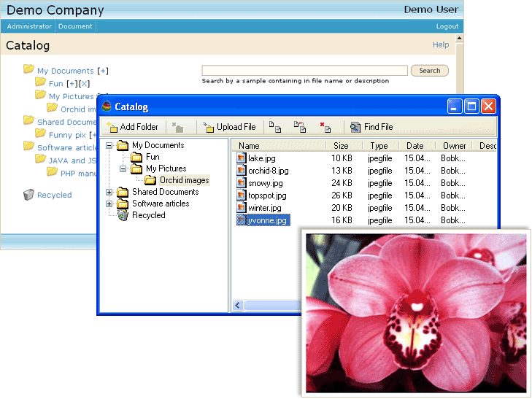Click the 10 KB size cell of lake.jpg
The image size is (532, 399).
342,158
